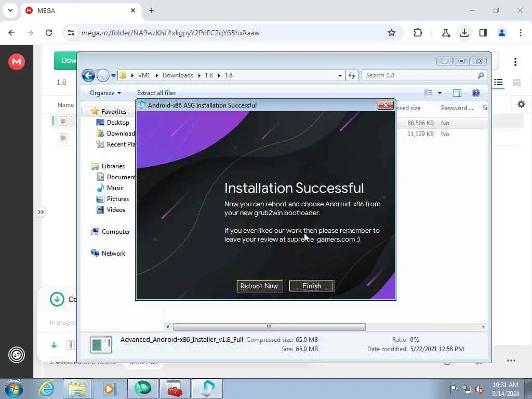
Task: Open Explorer recent locations dropdown
Action: point(113,76)
